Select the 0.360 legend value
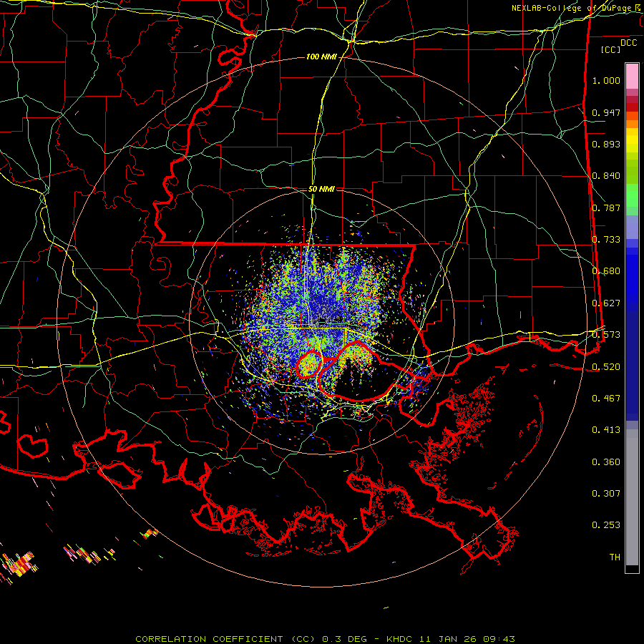Image resolution: width=644 pixels, height=644 pixels. coord(606,462)
